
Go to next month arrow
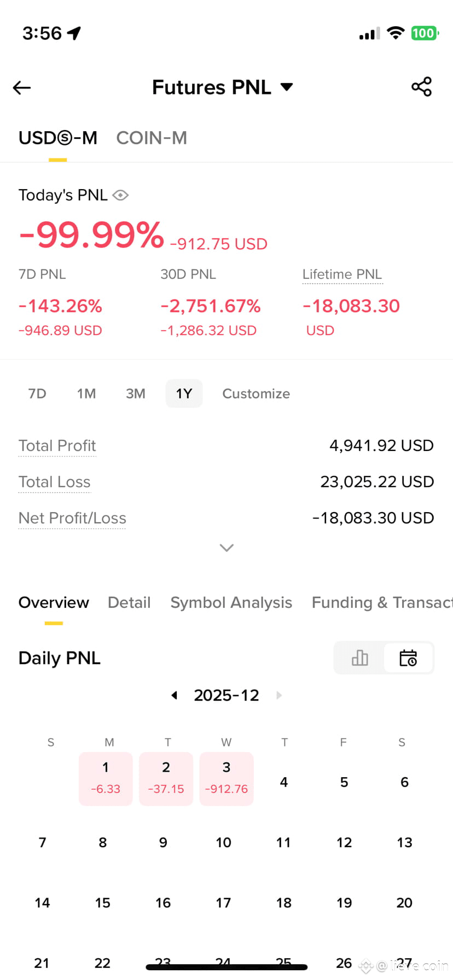[279, 695]
